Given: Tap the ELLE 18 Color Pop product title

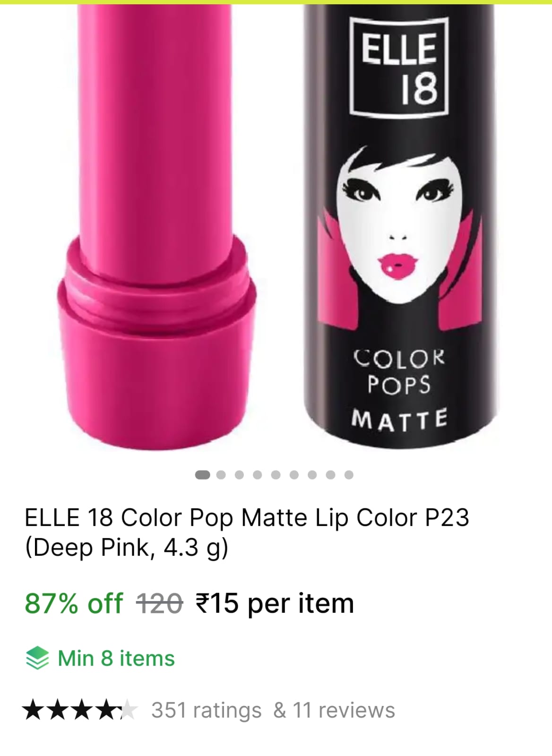Looking at the screenshot, I should pos(247,533).
